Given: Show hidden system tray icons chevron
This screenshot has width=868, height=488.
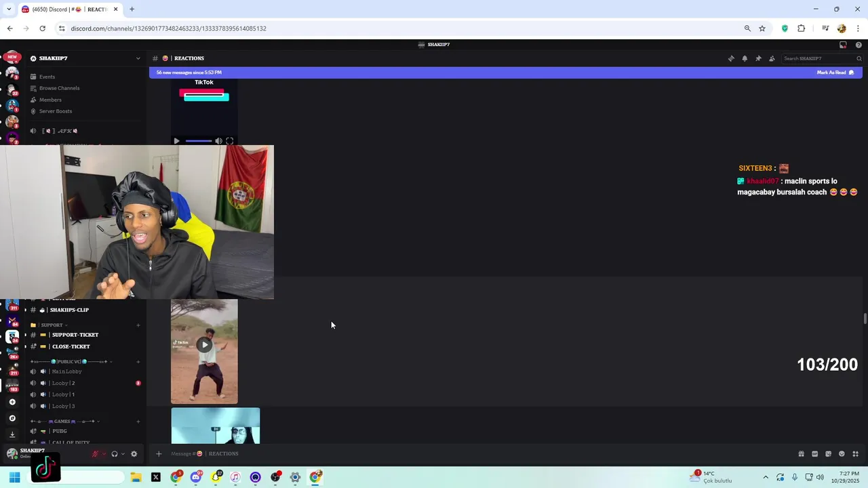Looking at the screenshot, I should click(x=766, y=477).
